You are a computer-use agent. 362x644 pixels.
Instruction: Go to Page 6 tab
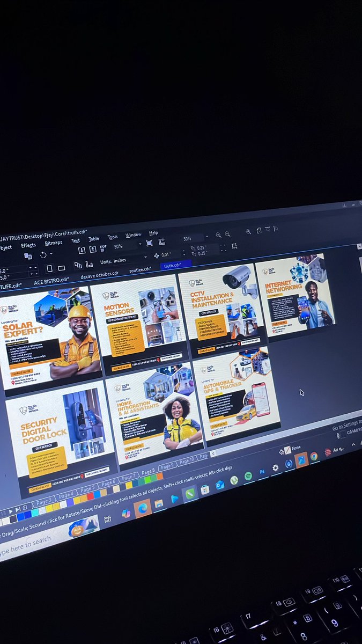109,485
